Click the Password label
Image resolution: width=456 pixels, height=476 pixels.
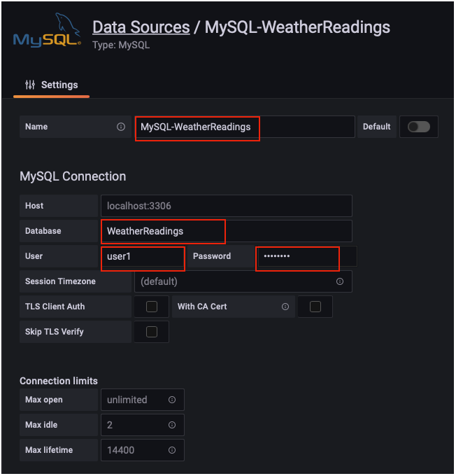[212, 256]
